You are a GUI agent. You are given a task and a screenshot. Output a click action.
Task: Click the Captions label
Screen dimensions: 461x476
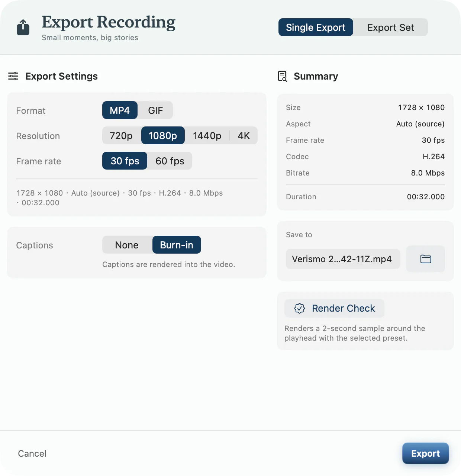[x=35, y=245]
